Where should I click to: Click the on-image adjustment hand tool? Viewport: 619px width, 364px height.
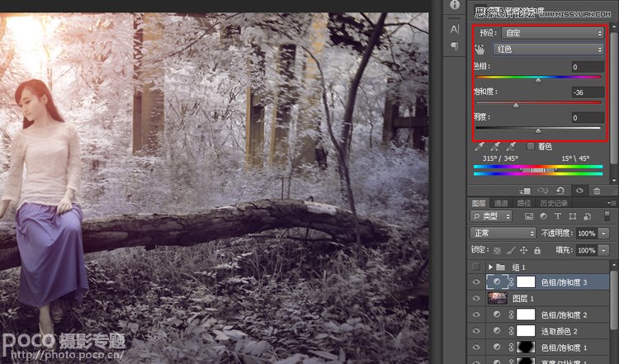[x=480, y=50]
